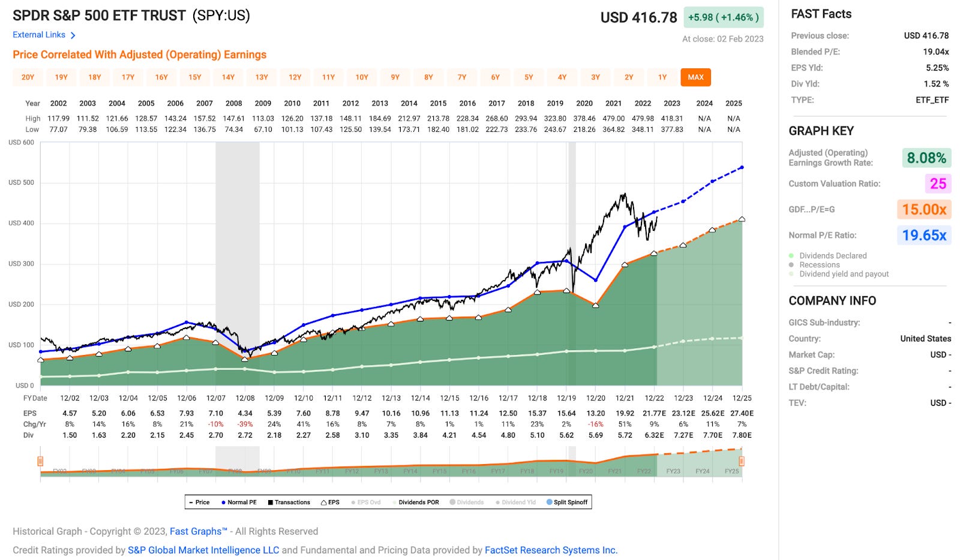
Task: Click the FY23 label in the navigator strip
Action: [x=673, y=471]
